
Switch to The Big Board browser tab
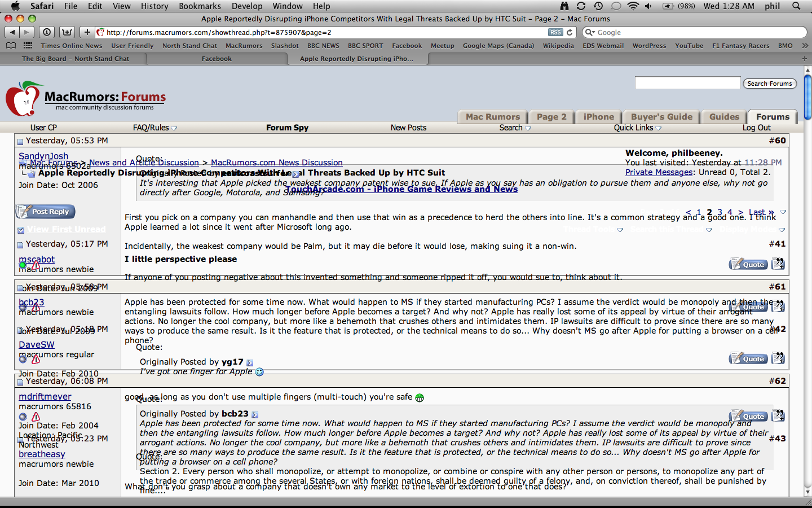[76, 59]
